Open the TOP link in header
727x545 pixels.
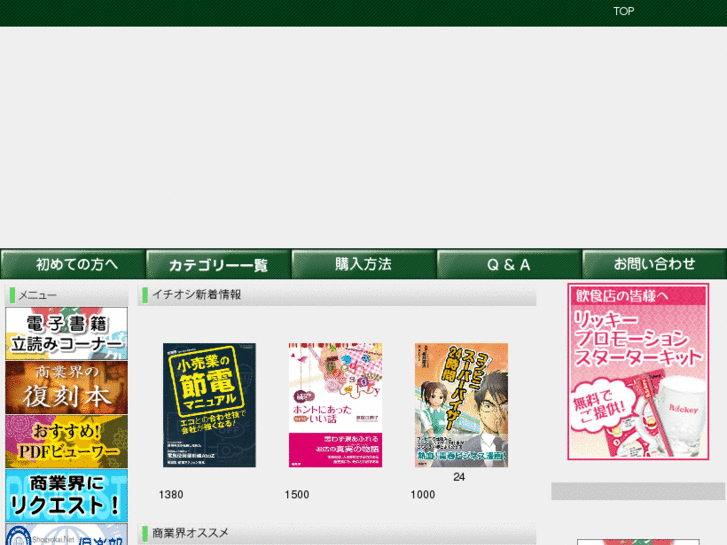(624, 11)
